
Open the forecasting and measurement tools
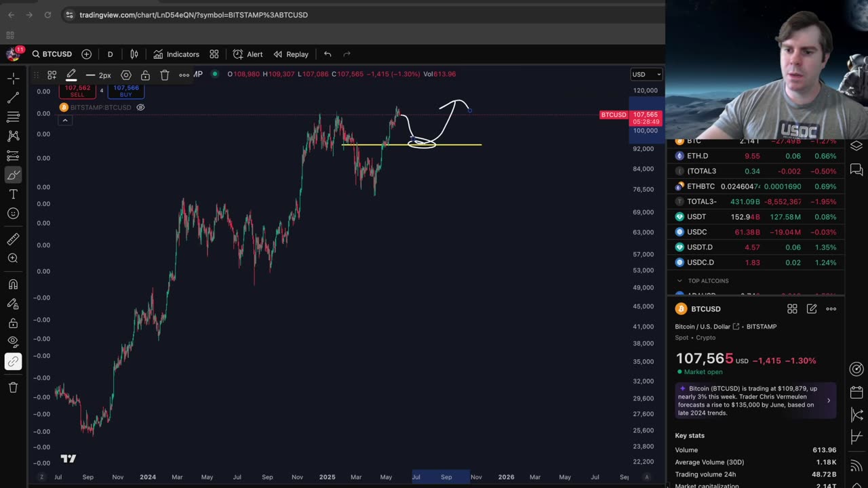coord(13,156)
